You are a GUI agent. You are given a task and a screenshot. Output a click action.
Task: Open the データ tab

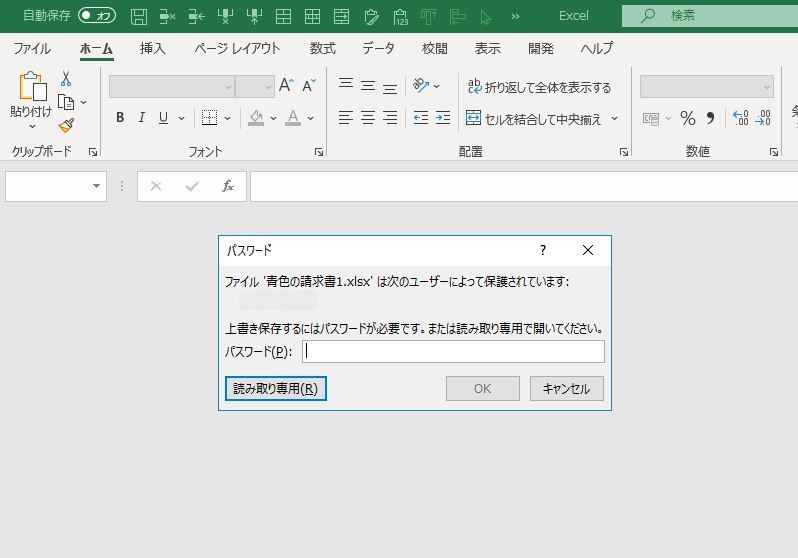coord(378,48)
